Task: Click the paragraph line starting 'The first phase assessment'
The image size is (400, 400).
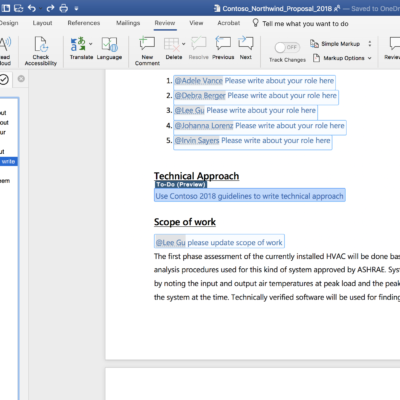Action: point(277,256)
